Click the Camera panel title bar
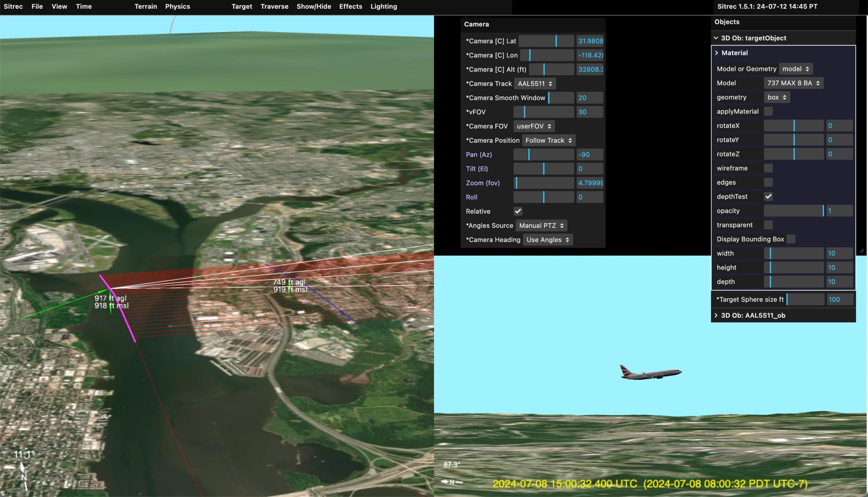Viewport: 868px width, 497px height. point(532,24)
